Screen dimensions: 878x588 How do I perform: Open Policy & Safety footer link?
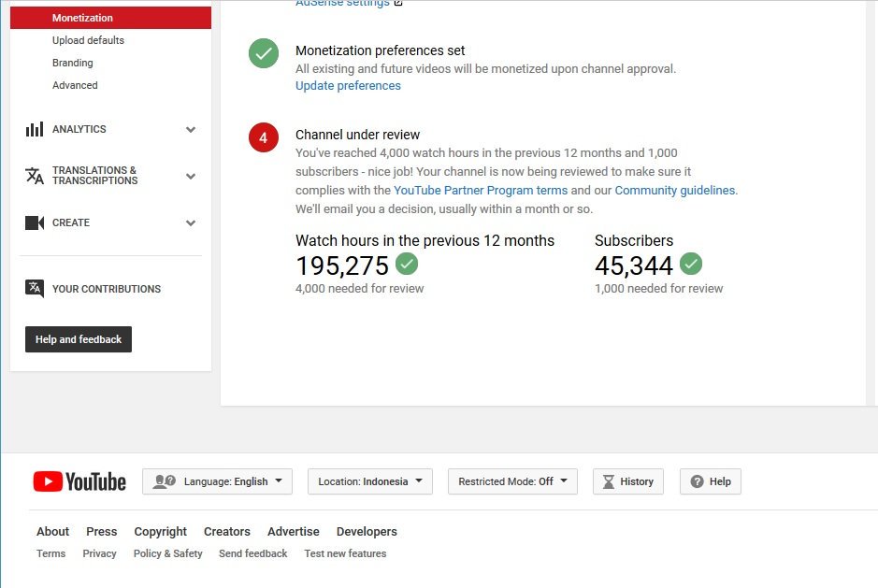click(168, 553)
